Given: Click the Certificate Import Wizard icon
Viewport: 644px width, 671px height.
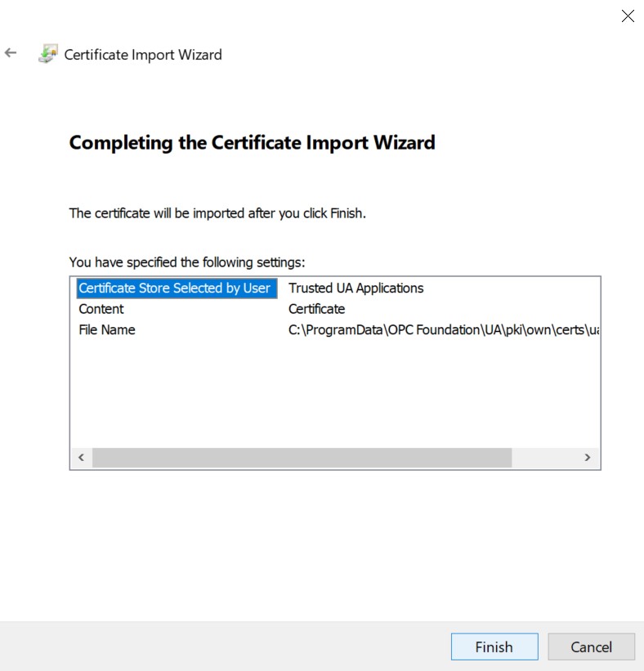Looking at the screenshot, I should (x=48, y=55).
